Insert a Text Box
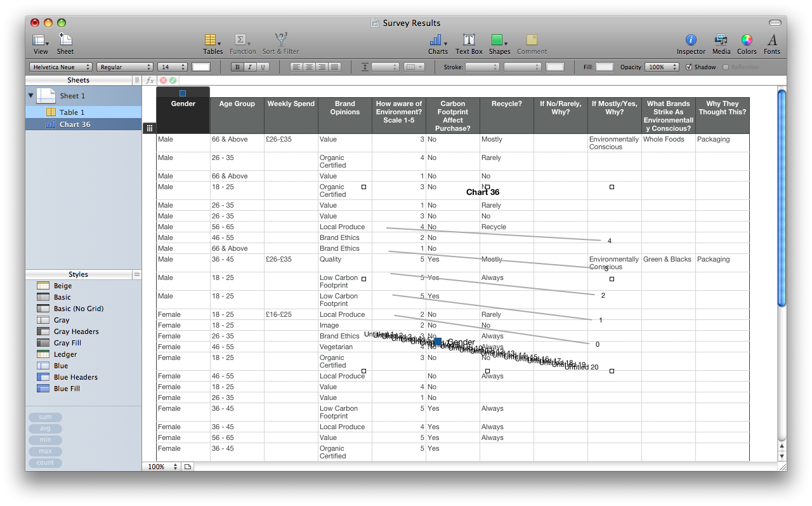 (x=469, y=44)
